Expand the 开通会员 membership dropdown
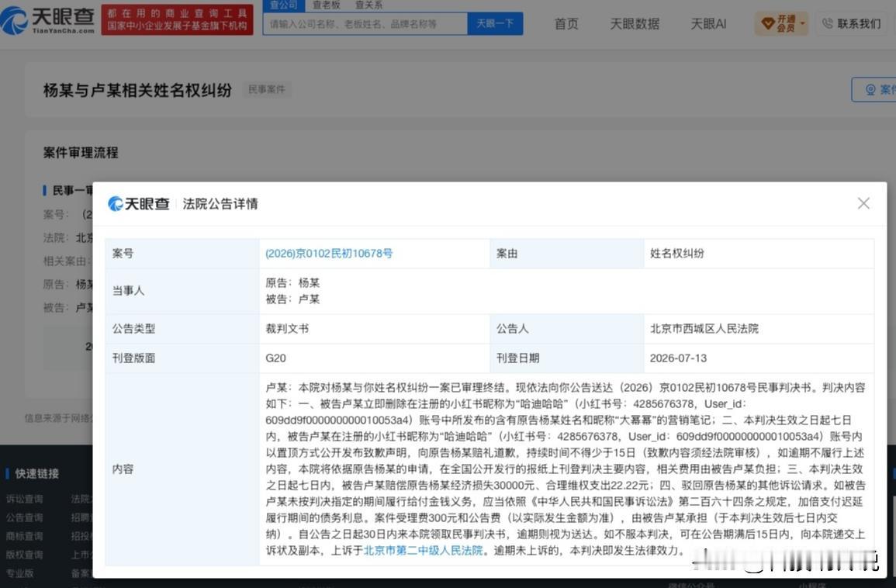 click(782, 23)
